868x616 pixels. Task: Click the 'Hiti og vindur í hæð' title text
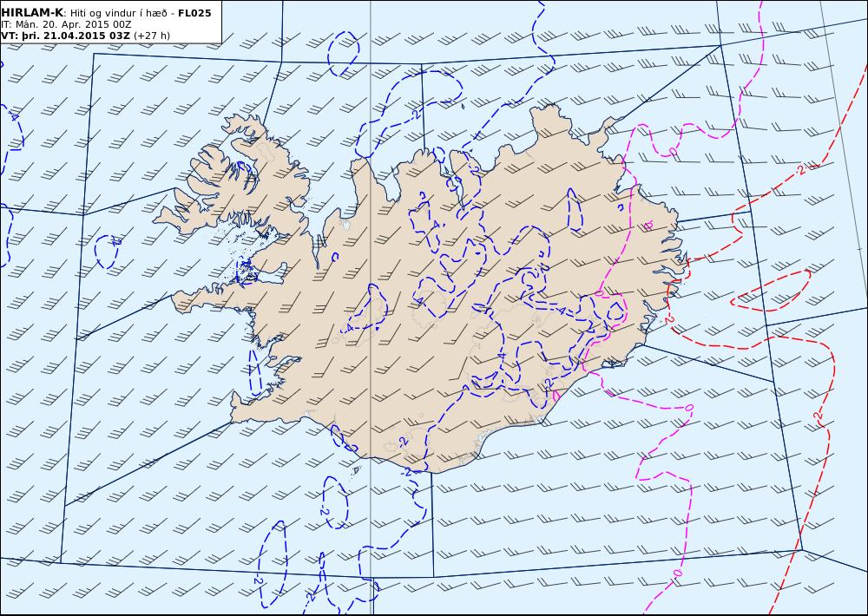point(118,13)
